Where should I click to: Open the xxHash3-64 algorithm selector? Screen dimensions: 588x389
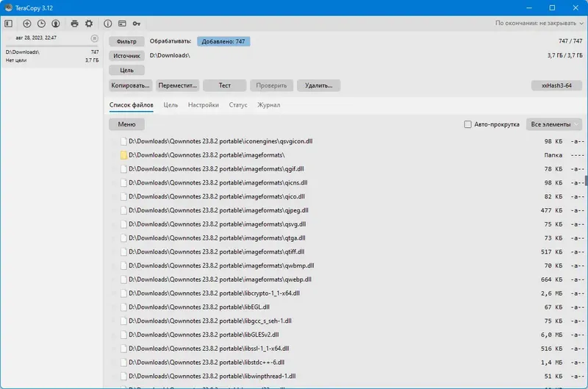(x=556, y=85)
